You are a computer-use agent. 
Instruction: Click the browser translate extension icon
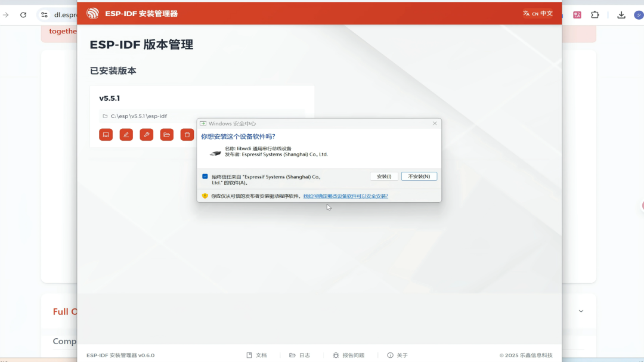point(577,15)
